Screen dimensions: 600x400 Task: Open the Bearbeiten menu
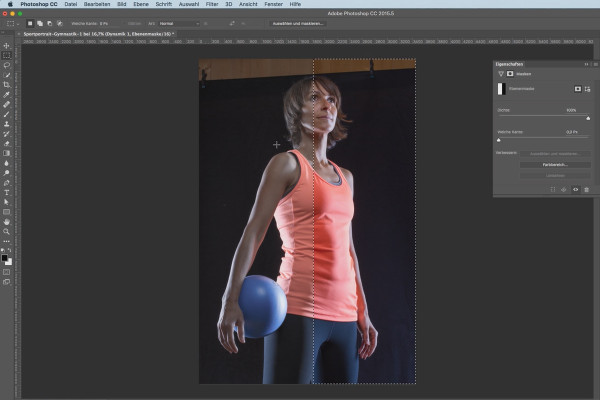(97, 4)
